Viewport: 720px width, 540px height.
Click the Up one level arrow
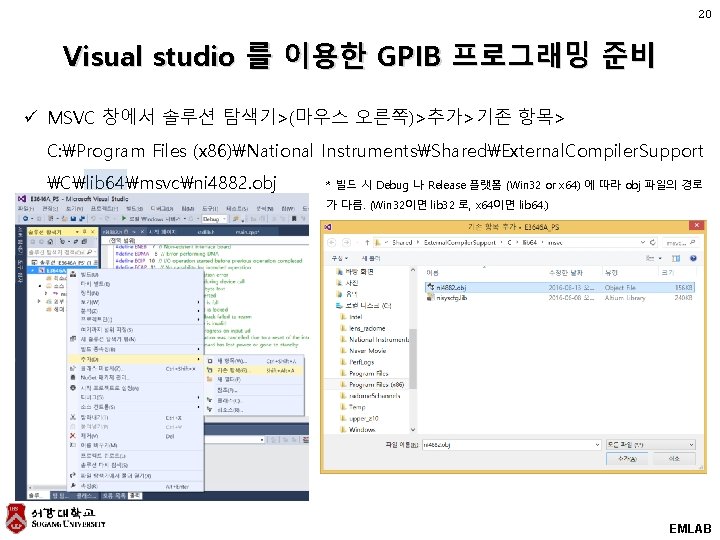click(x=367, y=242)
